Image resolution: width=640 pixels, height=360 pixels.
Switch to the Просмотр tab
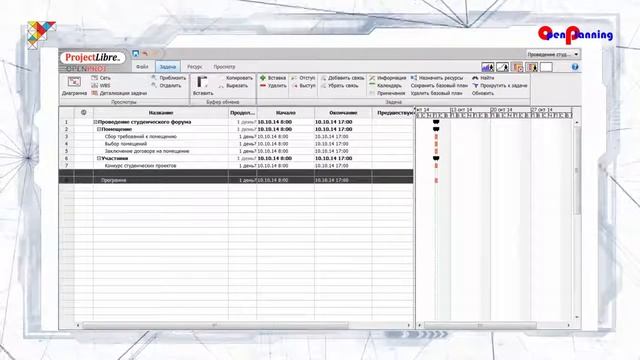pyautogui.click(x=224, y=67)
